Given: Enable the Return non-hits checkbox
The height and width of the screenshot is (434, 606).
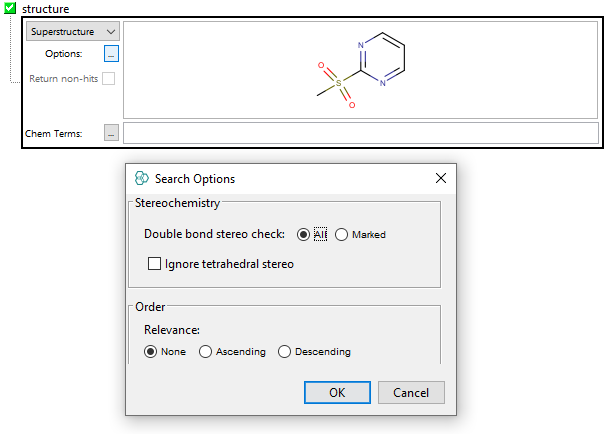Looking at the screenshot, I should [x=108, y=78].
